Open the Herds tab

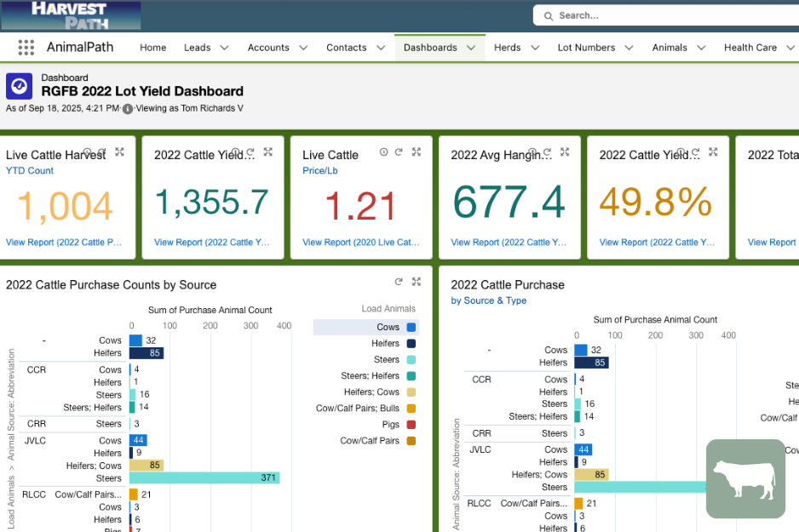[508, 48]
